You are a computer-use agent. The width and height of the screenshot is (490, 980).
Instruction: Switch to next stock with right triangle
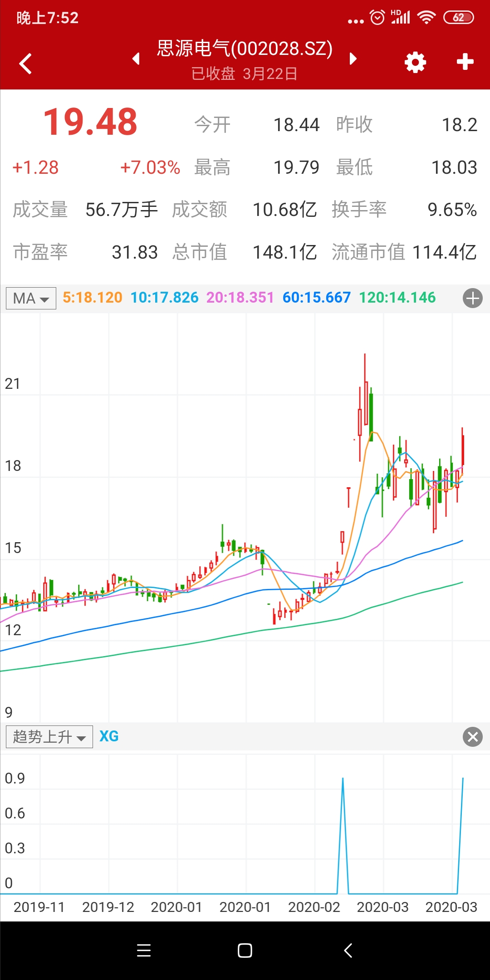pos(353,59)
